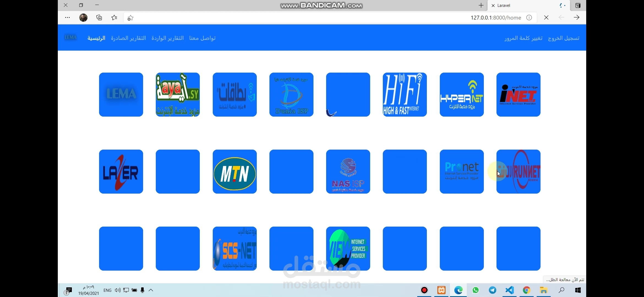Open the browser favorites star icon
Viewport: 644px width, 297px height.
click(114, 18)
